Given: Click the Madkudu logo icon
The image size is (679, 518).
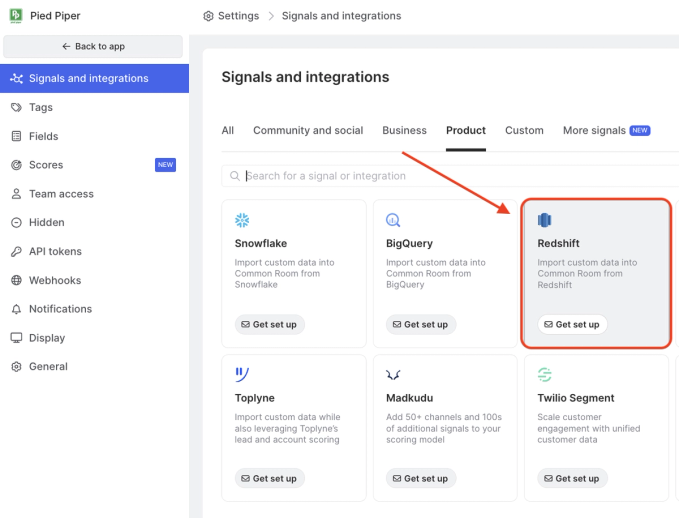Looking at the screenshot, I should [394, 374].
